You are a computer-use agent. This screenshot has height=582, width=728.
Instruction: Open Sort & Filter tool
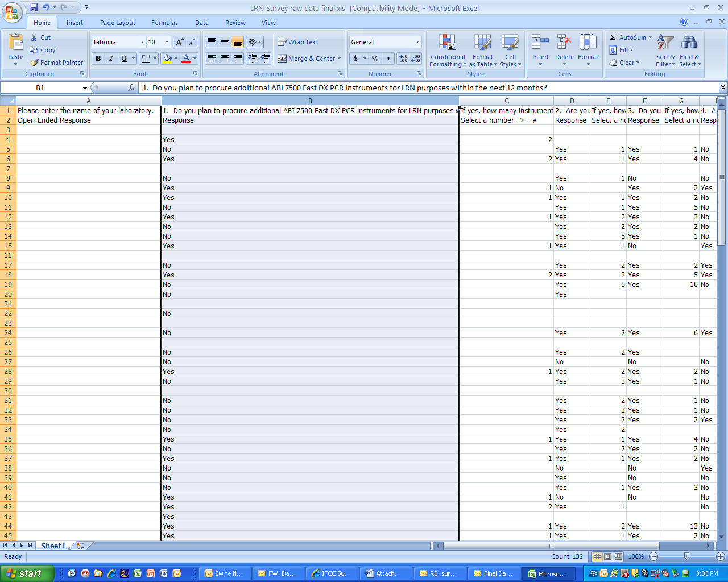tap(665, 43)
